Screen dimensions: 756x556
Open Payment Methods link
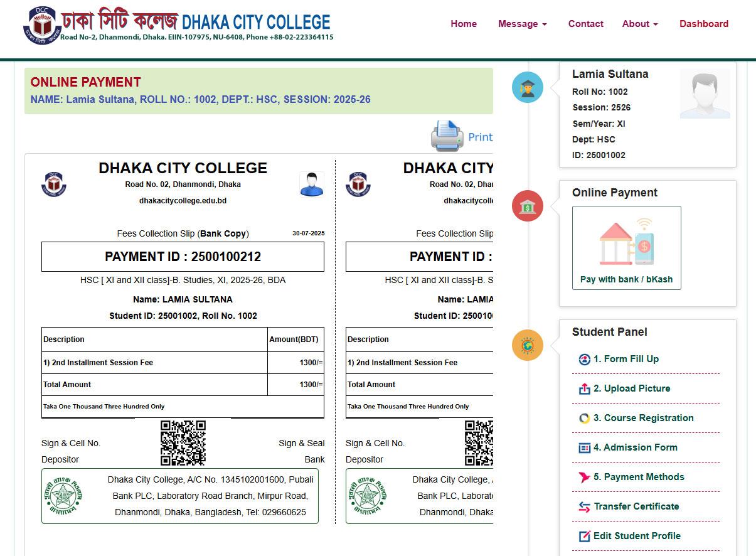pos(638,477)
